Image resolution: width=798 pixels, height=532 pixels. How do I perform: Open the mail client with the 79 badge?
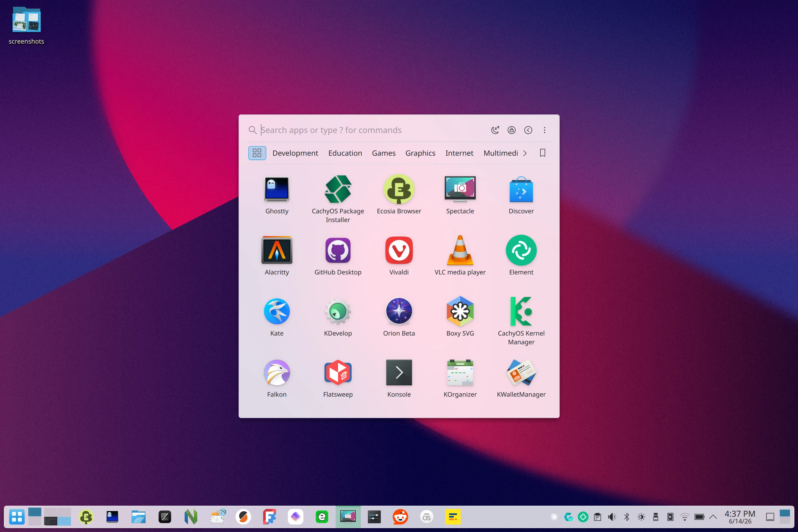218,517
